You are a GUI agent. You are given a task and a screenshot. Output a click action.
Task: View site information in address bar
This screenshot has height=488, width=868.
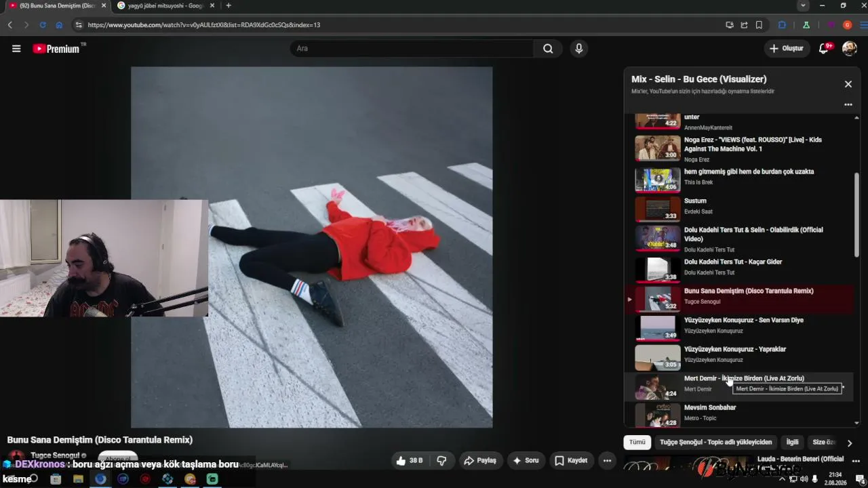pos(79,25)
